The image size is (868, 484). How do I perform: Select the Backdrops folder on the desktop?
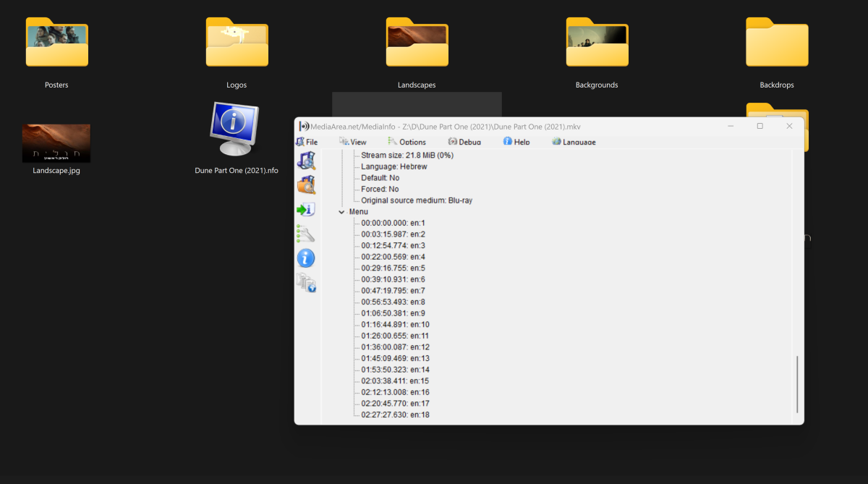(x=777, y=43)
